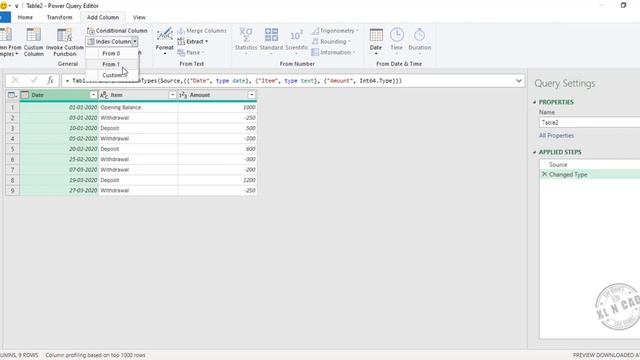Open the Rounding dropdown
The image size is (640, 360).
click(331, 42)
